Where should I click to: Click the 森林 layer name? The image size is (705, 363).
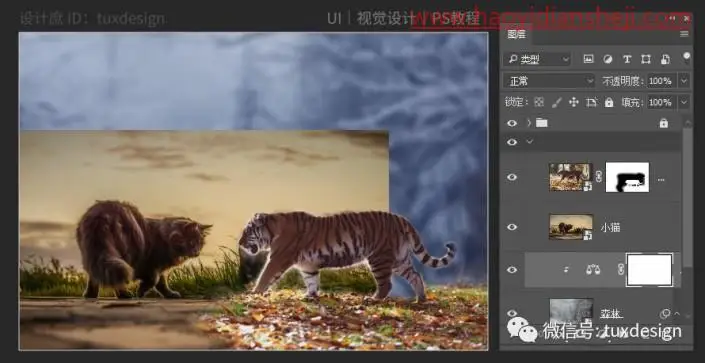pos(611,314)
